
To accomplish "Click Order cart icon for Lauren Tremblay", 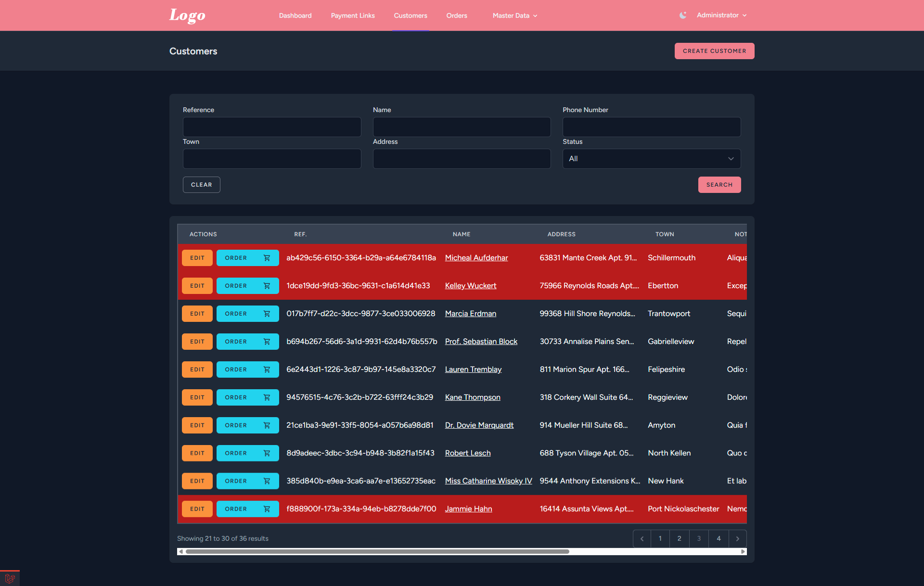I will (x=267, y=369).
